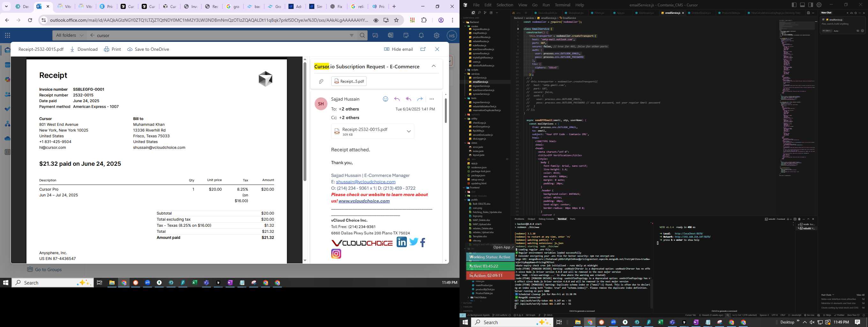The width and height of the screenshot is (868, 327).
Task: Open All folders search scope dropdown
Action: pos(70,35)
